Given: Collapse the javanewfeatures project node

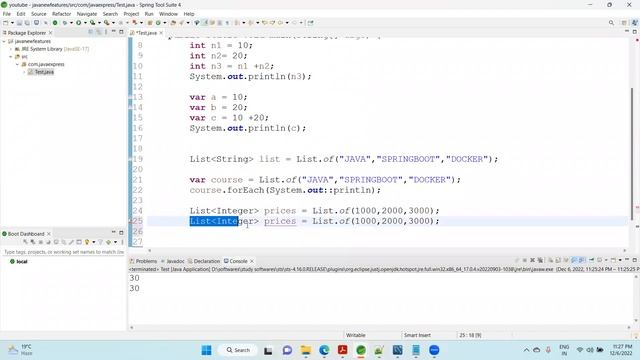Looking at the screenshot, I should (4, 41).
